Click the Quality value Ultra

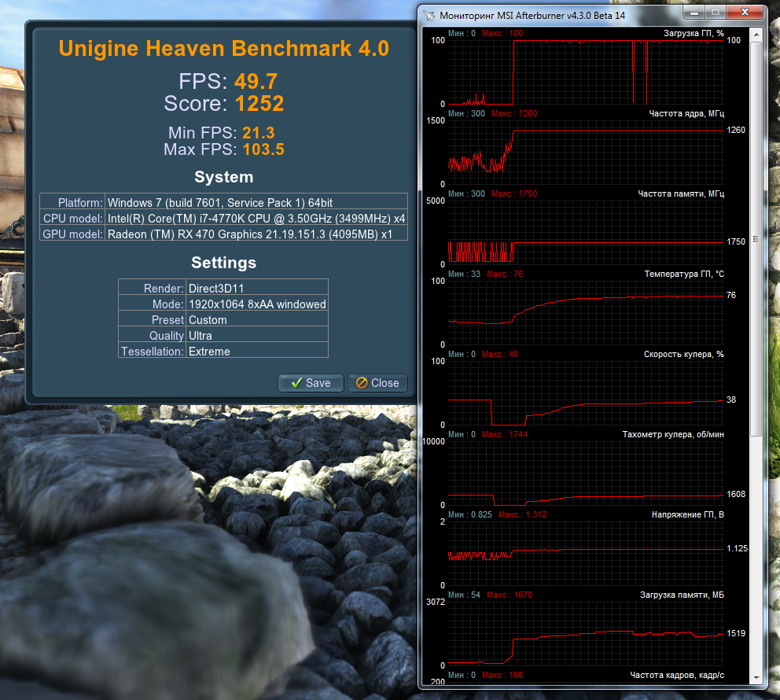tap(200, 336)
